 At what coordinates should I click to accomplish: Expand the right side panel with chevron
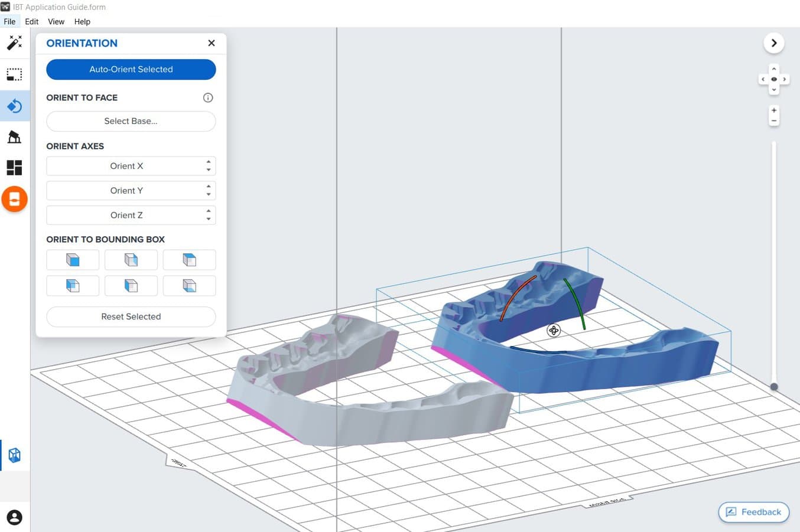pos(774,43)
